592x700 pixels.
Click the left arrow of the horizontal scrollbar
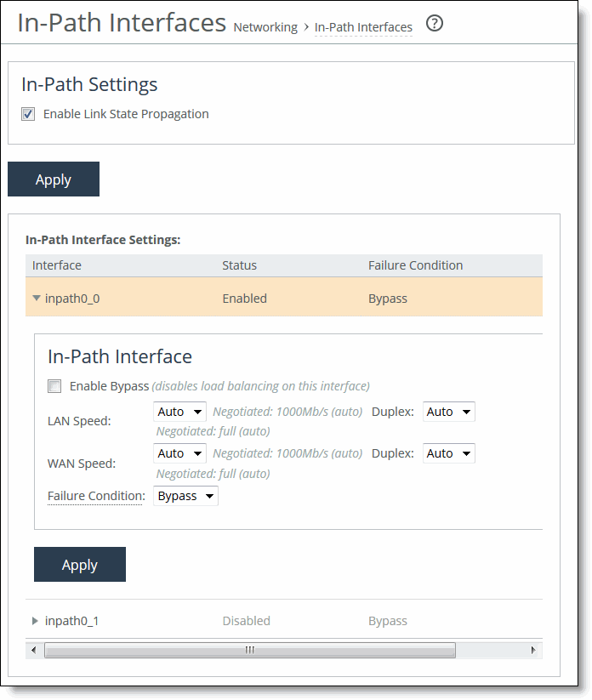click(x=32, y=650)
